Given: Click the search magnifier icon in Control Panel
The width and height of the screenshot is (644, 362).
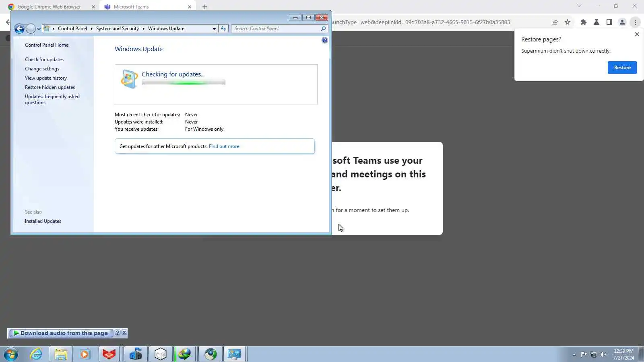Looking at the screenshot, I should pyautogui.click(x=323, y=29).
